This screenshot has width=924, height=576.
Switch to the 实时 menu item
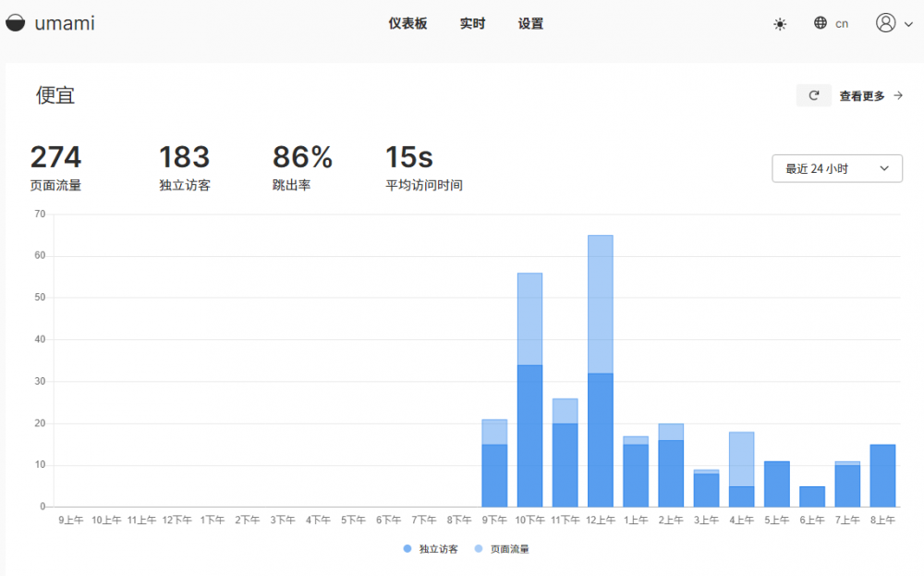point(472,24)
